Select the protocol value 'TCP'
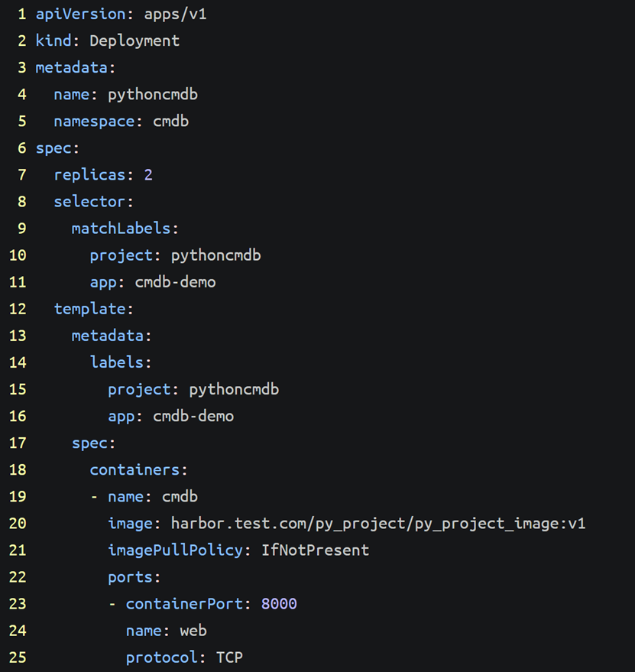Image resolution: width=635 pixels, height=672 pixels. coord(229,657)
